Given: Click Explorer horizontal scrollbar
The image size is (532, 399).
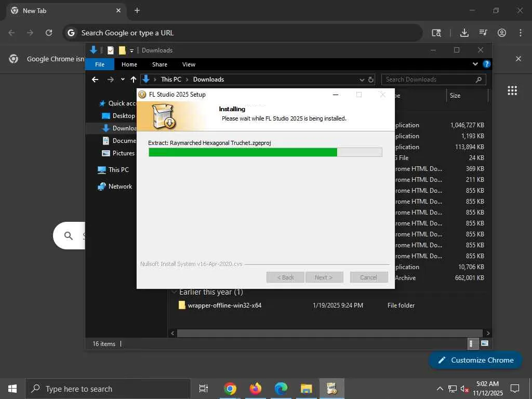Looking at the screenshot, I should click(x=329, y=333).
